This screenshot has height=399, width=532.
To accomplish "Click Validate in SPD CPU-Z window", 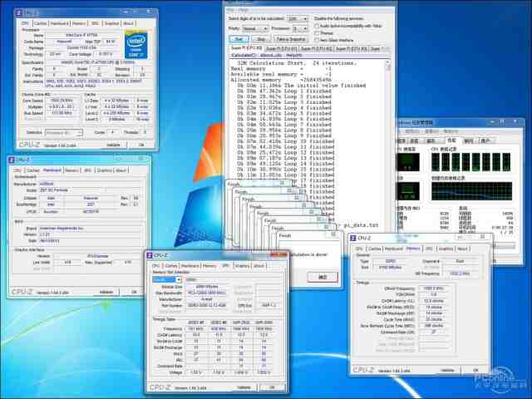I will pyautogui.click(x=244, y=387).
